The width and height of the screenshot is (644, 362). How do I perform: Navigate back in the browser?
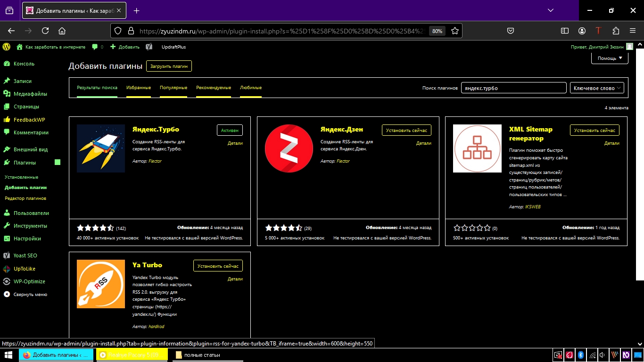(12, 31)
